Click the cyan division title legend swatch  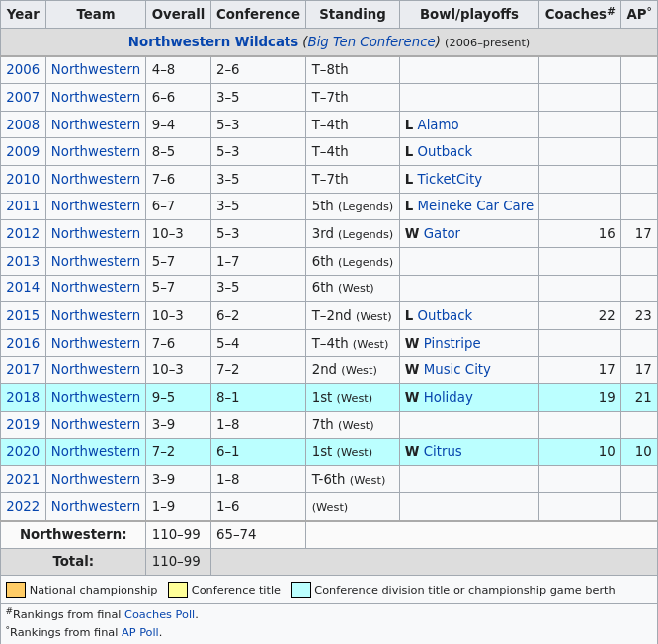[x=301, y=590]
